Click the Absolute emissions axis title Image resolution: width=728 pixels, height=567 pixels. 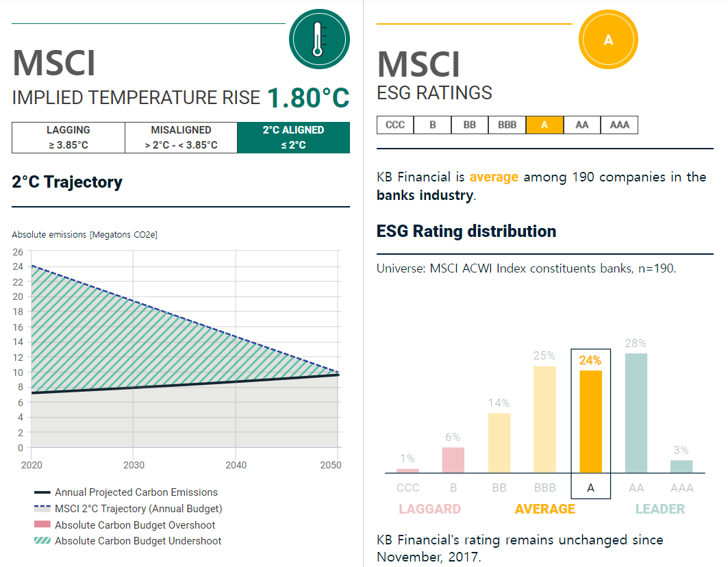click(84, 234)
